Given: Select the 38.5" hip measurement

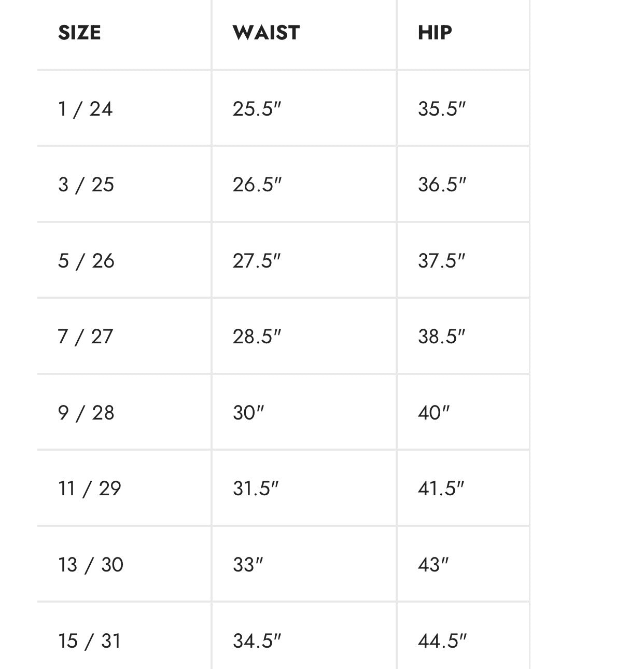Looking at the screenshot, I should point(442,337).
